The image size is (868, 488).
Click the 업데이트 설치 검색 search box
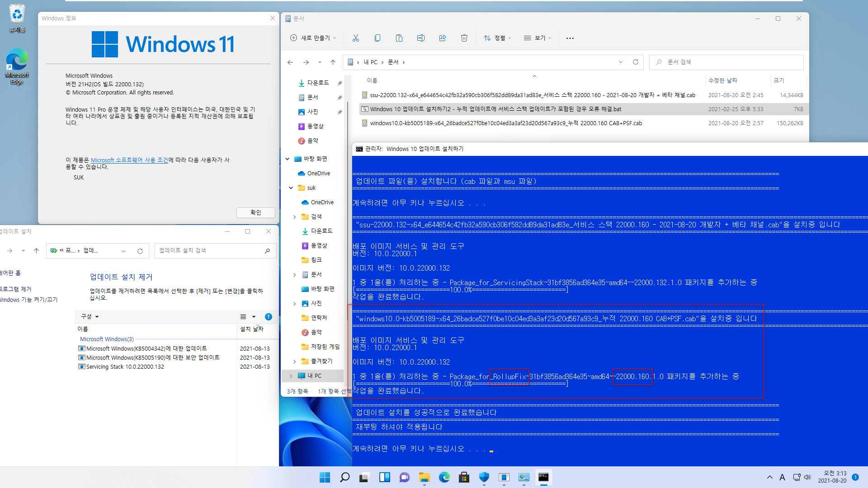(x=215, y=251)
